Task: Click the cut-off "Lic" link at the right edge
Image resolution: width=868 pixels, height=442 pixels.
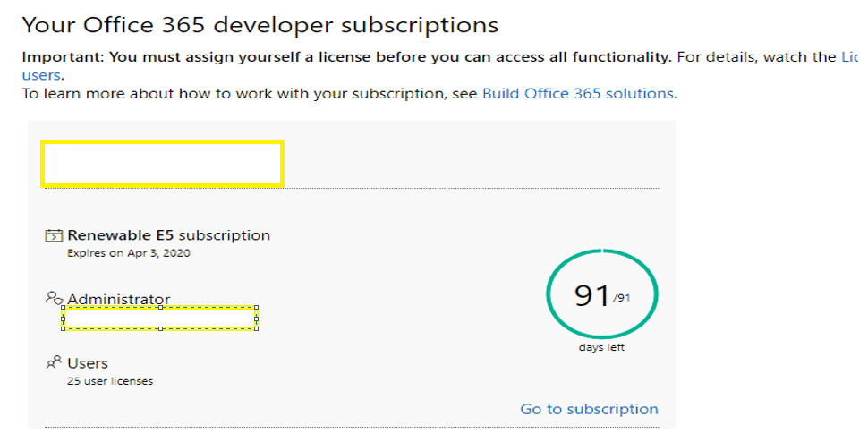Action: pos(848,57)
